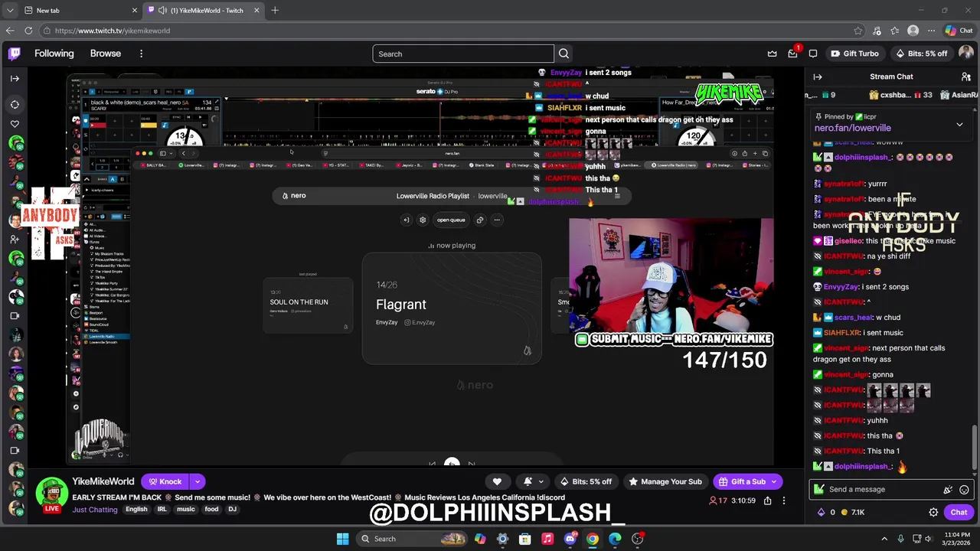
Task: Open the chat community users icon
Action: pyautogui.click(x=965, y=77)
